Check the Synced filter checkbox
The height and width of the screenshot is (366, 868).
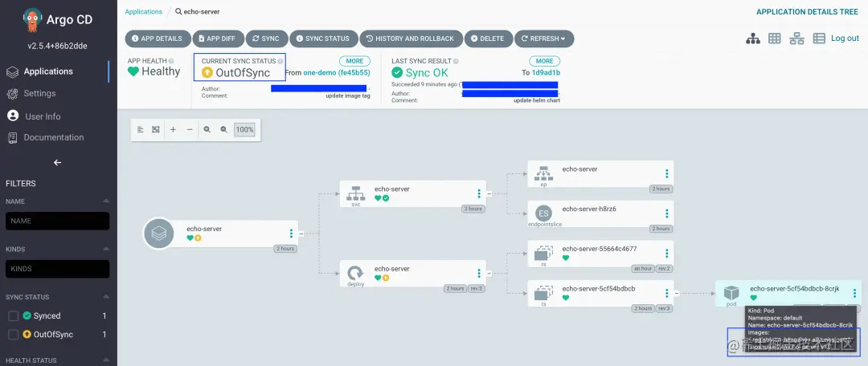pos(14,316)
